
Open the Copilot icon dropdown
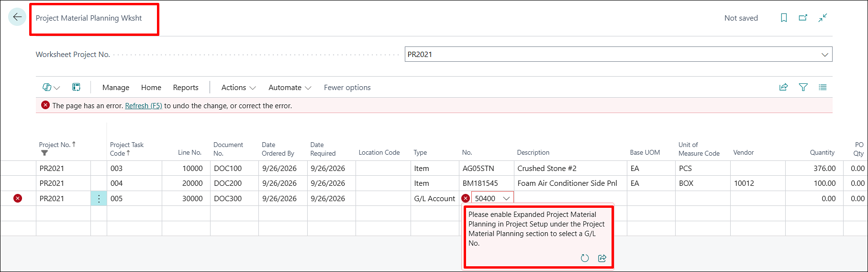click(51, 87)
